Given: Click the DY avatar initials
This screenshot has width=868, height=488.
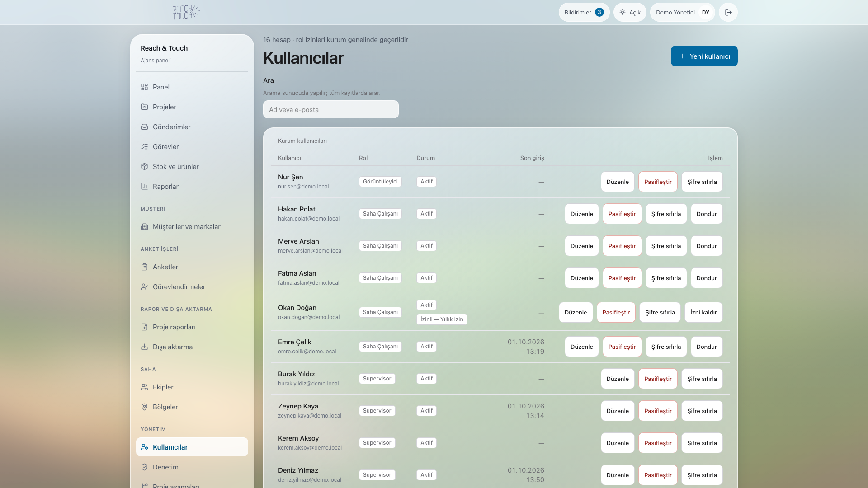Looking at the screenshot, I should click(x=705, y=12).
